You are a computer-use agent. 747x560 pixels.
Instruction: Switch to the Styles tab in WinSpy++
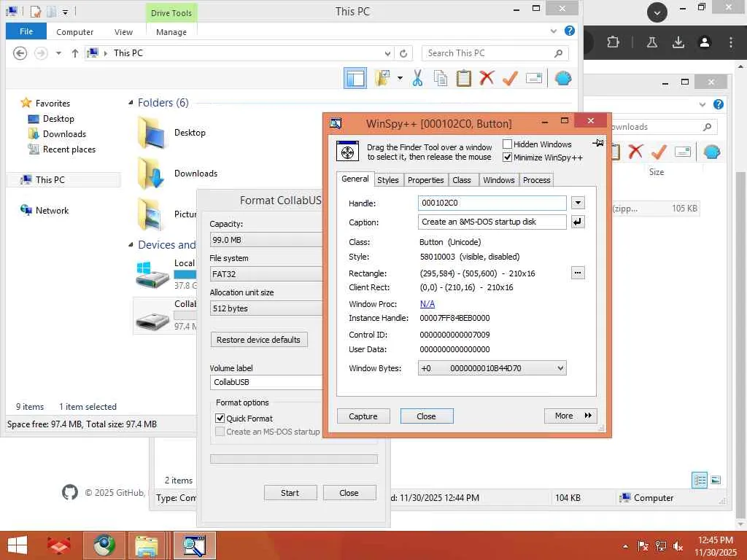(x=388, y=180)
